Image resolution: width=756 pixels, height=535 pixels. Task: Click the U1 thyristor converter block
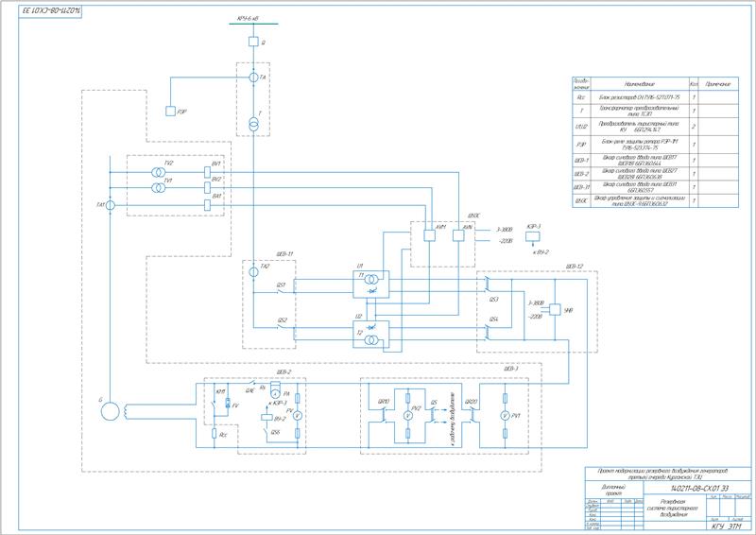pyautogui.click(x=370, y=285)
